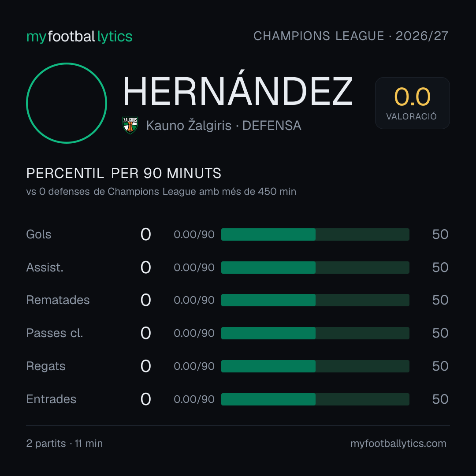Click the 2 partits · 11 min footer
476x476 pixels.
(64, 443)
